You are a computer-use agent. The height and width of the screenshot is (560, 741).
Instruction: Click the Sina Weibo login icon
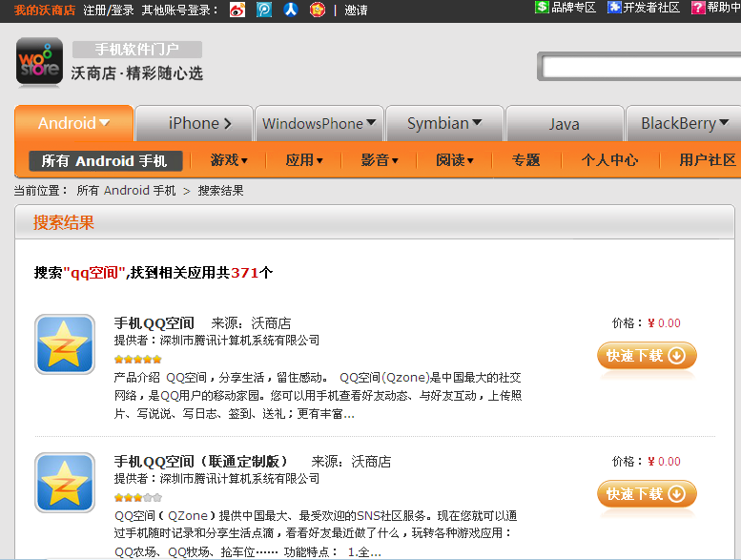237,10
